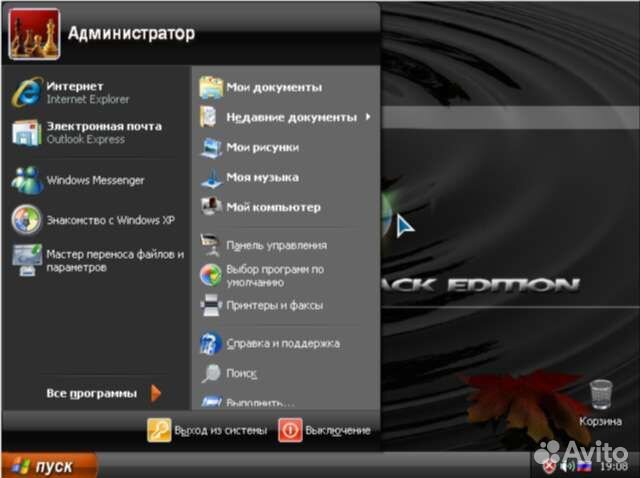
Task: Click the Выход из системы key icon
Action: coord(159,430)
